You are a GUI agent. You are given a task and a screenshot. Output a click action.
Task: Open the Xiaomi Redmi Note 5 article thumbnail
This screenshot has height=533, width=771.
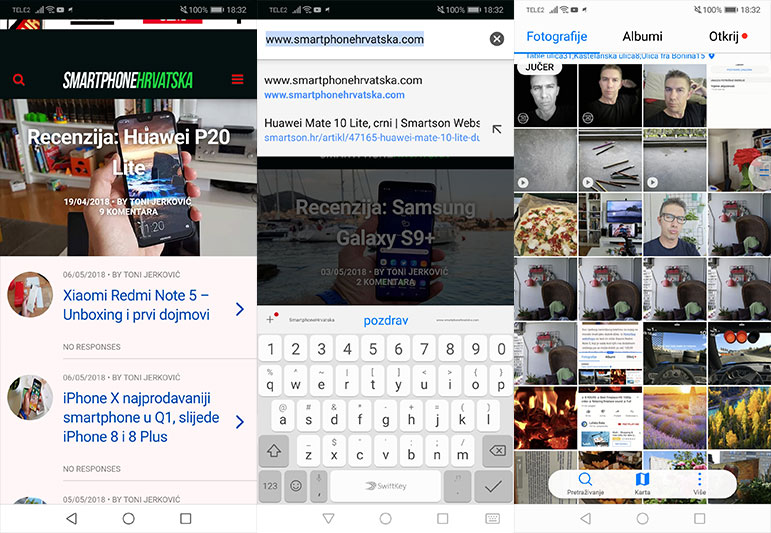[x=30, y=294]
